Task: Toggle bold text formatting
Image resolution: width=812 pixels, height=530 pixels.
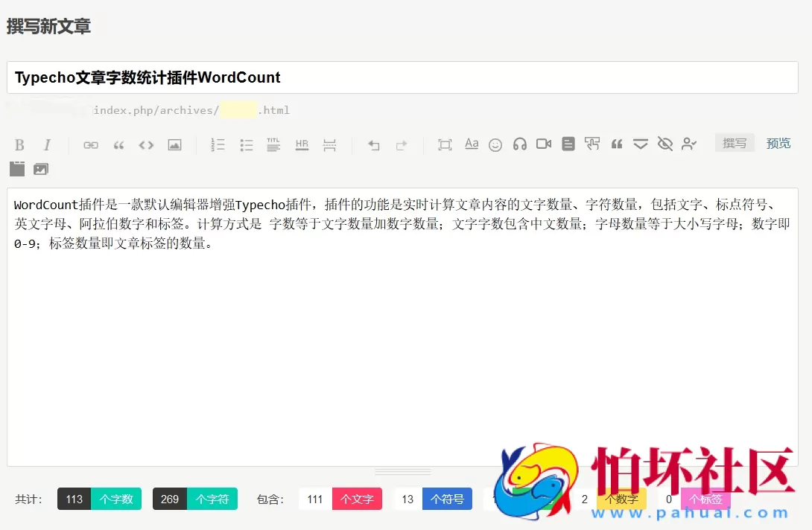Action: coord(19,144)
